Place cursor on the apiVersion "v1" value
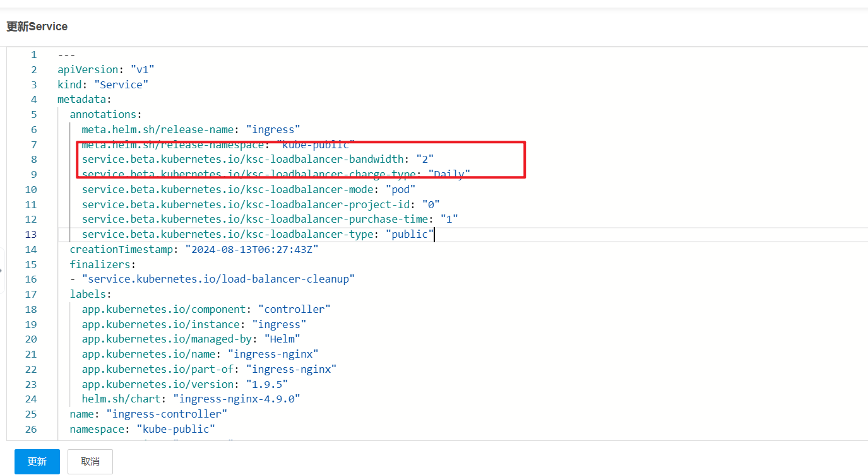Viewport: 868px width, 475px height. 142,69
